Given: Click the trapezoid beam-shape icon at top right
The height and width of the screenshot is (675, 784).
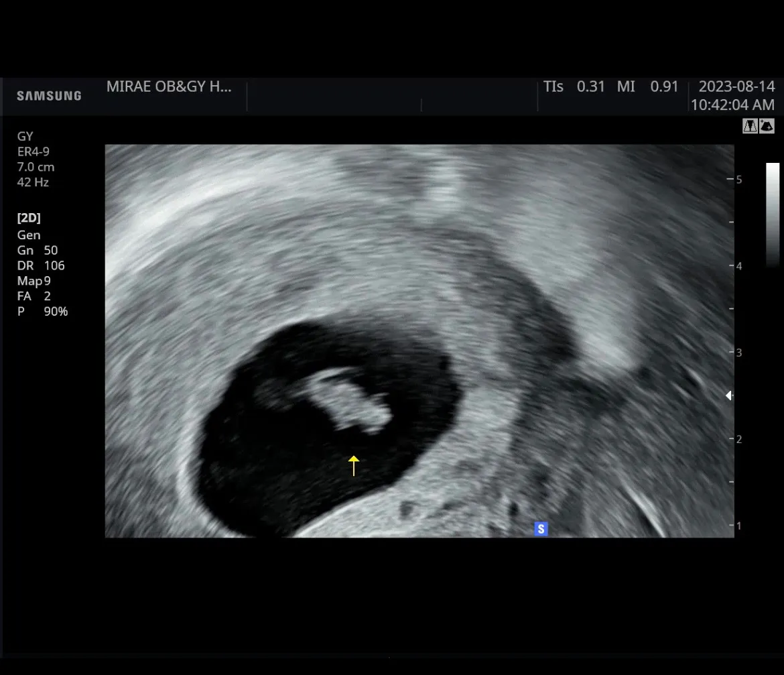Looking at the screenshot, I should (x=750, y=126).
